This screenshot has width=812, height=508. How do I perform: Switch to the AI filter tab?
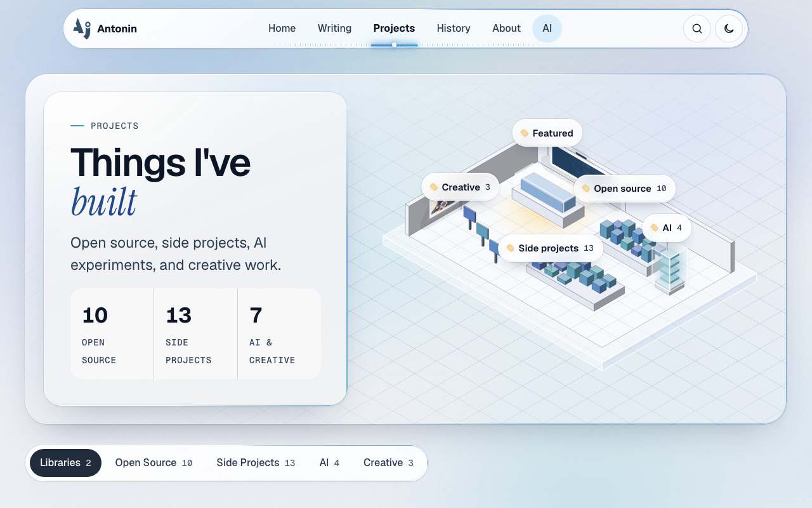(329, 463)
